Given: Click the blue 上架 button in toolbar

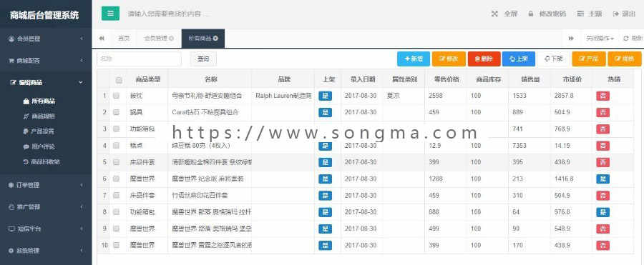Looking at the screenshot, I should [x=518, y=59].
